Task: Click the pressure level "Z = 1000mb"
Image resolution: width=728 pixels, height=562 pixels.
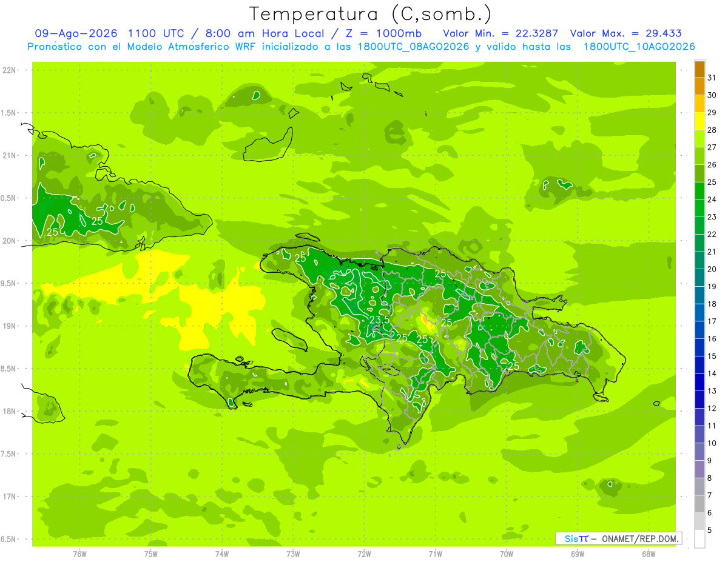Action: (383, 33)
